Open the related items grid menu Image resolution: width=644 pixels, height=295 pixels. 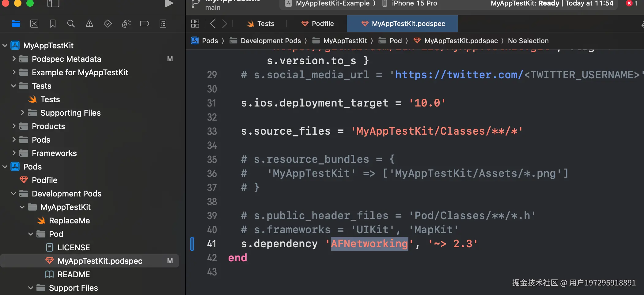pyautogui.click(x=195, y=24)
